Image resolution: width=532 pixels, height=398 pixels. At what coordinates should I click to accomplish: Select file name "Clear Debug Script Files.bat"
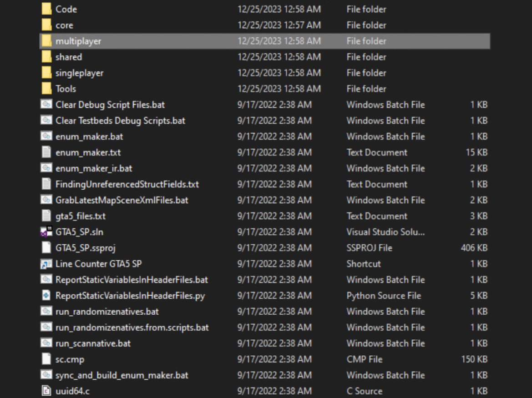[110, 105]
